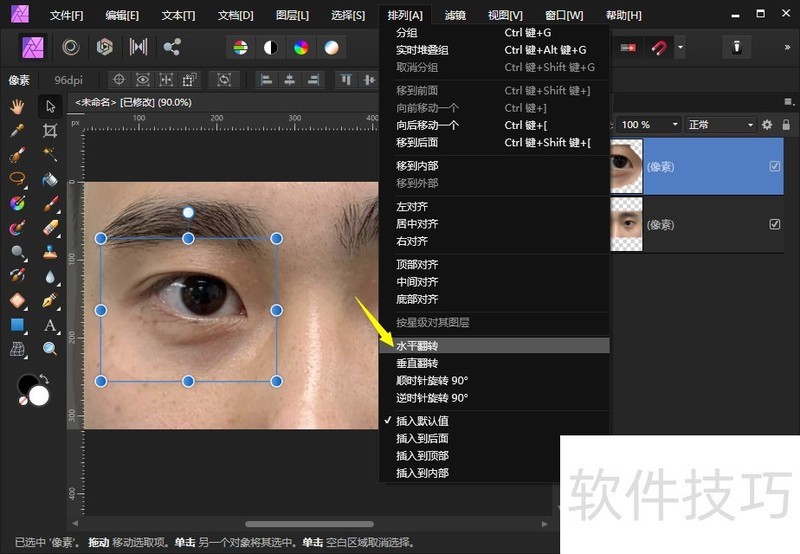Apply Auto Levels from the toolbar
Screen dimensions: 800x554
(240, 48)
